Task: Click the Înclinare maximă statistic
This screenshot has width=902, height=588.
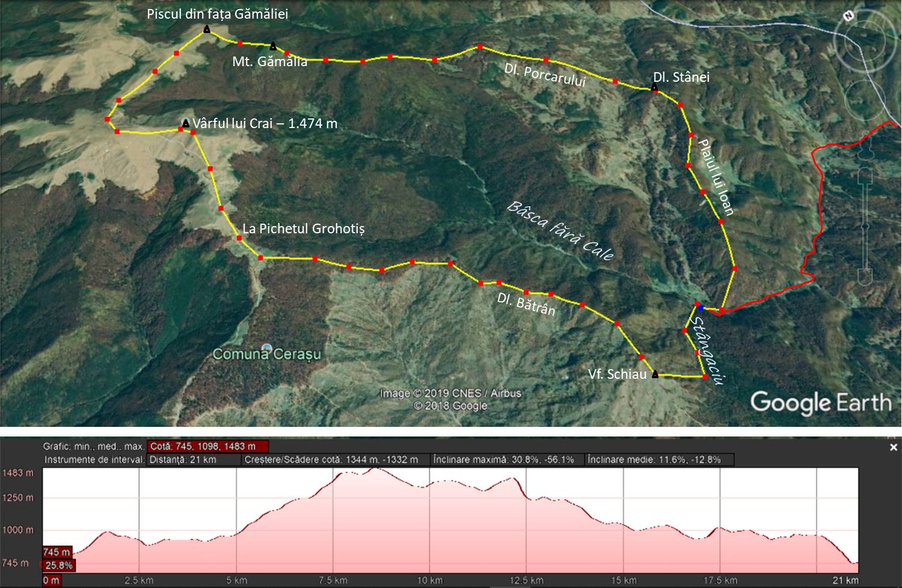Action: pos(504,460)
